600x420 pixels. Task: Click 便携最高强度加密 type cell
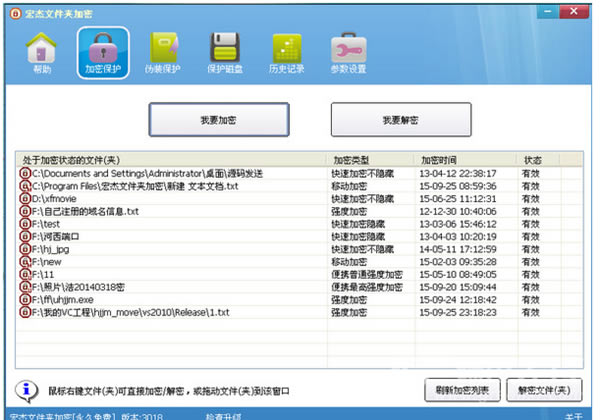tap(367, 287)
